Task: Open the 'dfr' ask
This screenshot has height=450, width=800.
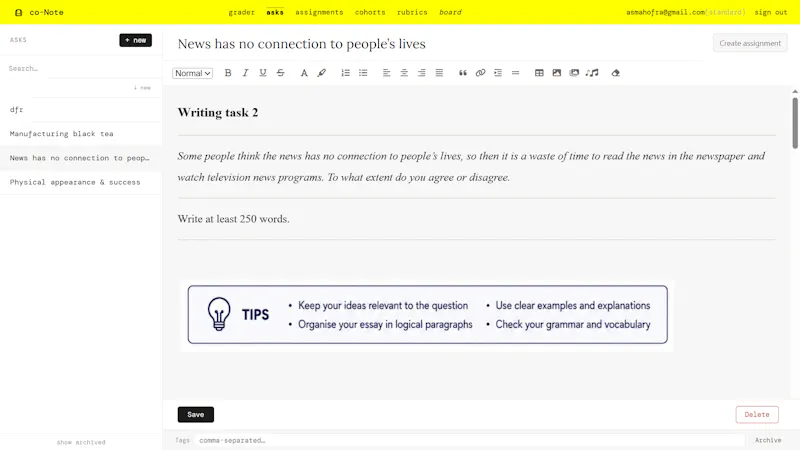Action: click(x=81, y=110)
